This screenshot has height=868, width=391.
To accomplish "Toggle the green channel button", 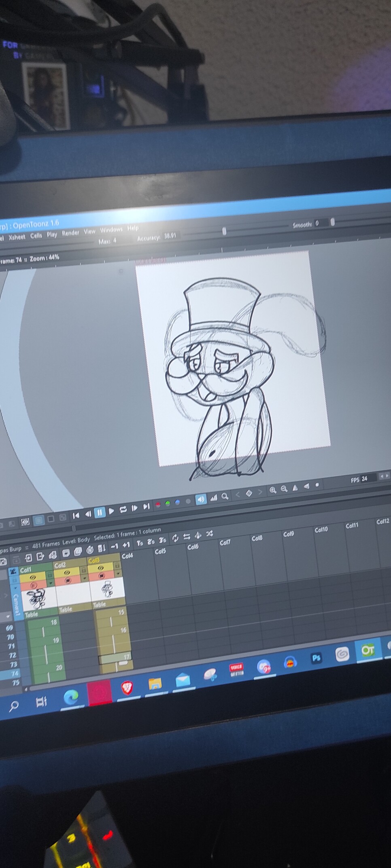I will pos(168,504).
